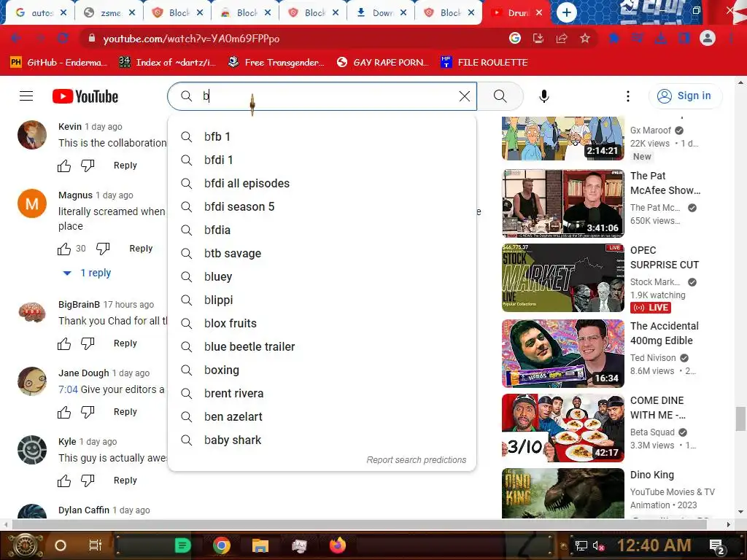Select suggestion 'bluey'

click(x=322, y=276)
